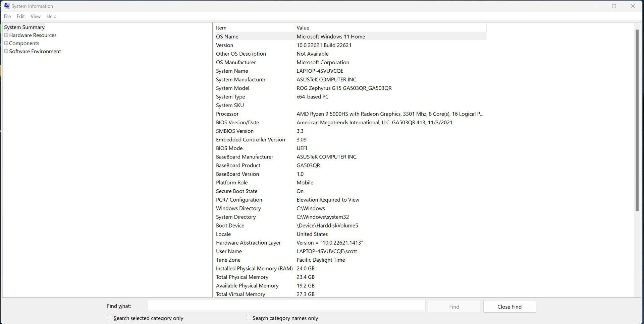The width and height of the screenshot is (644, 324).
Task: Select the OS Name row
Action: 350,36
